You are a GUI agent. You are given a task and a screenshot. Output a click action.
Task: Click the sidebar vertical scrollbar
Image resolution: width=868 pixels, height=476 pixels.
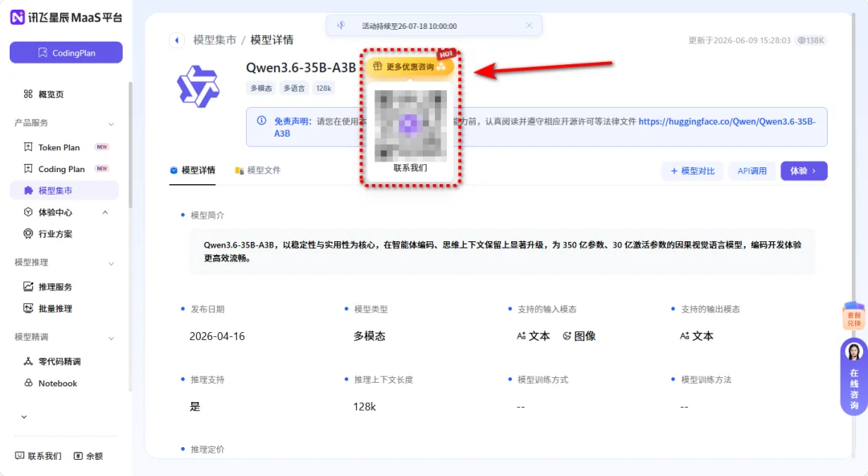130,146
